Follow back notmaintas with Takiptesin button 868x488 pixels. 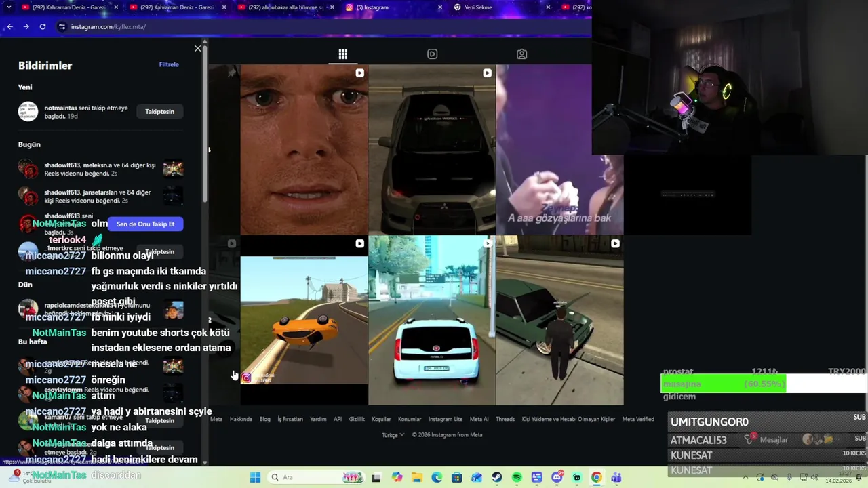[159, 111]
